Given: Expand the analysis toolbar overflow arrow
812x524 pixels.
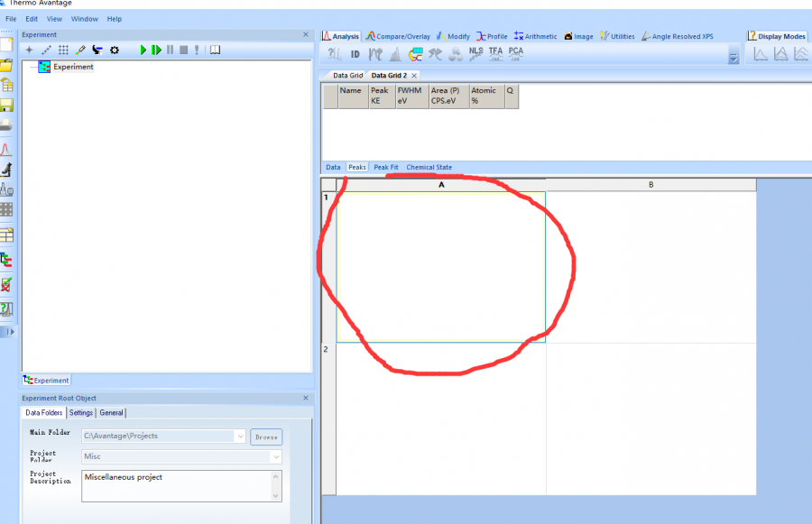Looking at the screenshot, I should (733, 58).
